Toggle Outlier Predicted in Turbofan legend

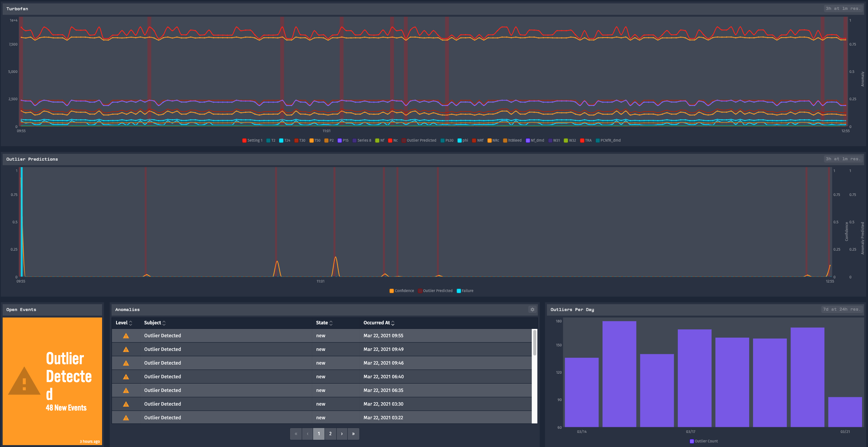pos(419,141)
